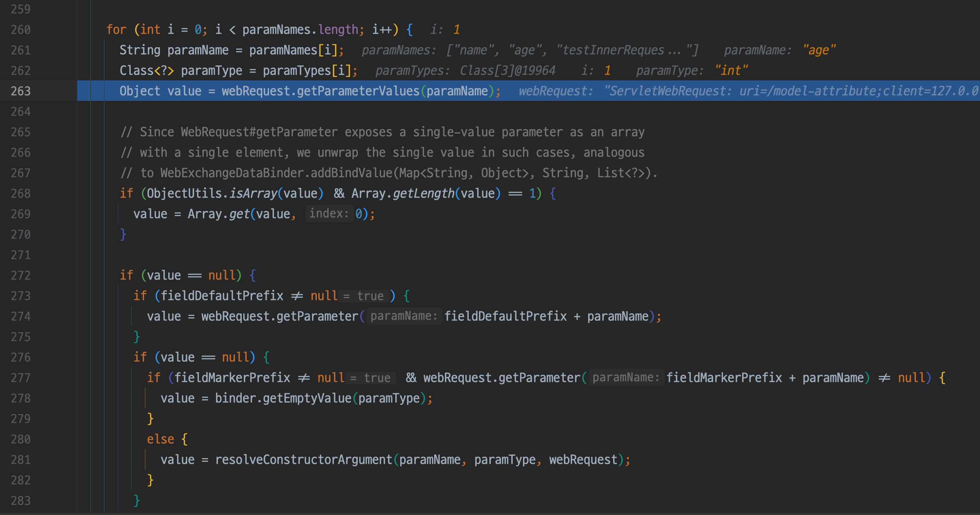Click the getLength method call
Image resolution: width=980 pixels, height=515 pixels.
[x=423, y=193]
